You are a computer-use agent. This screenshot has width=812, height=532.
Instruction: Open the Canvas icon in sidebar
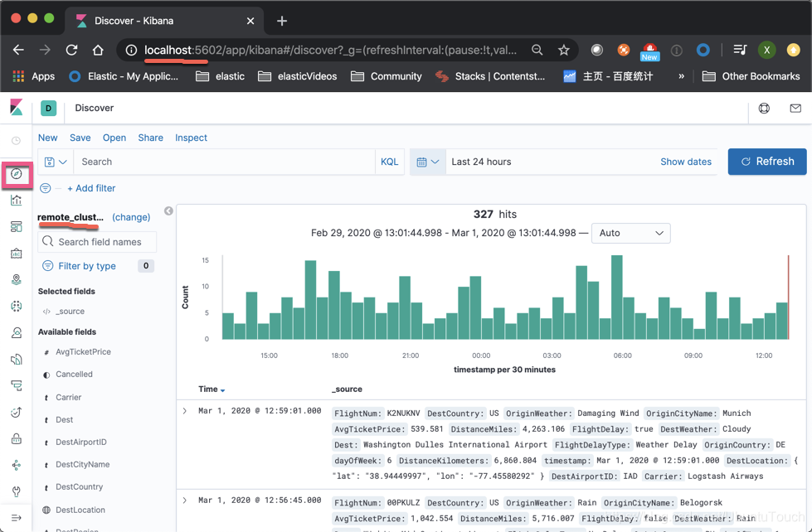coord(17,253)
